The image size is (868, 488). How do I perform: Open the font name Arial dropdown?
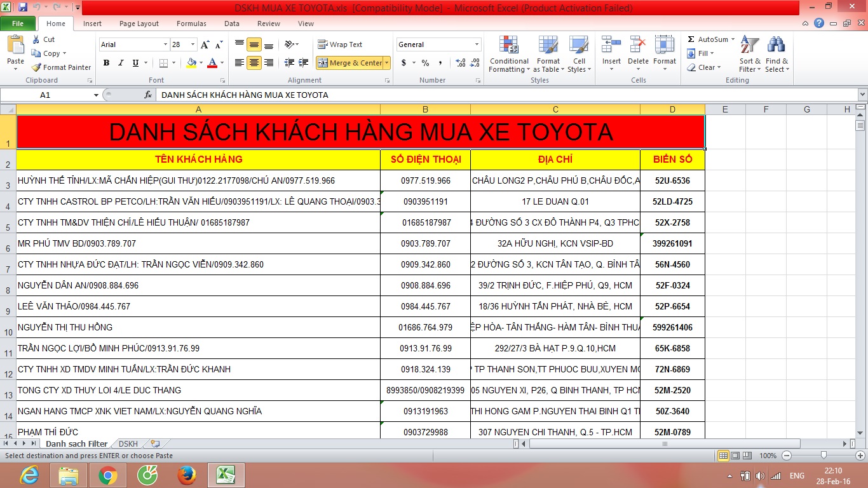pyautogui.click(x=165, y=44)
